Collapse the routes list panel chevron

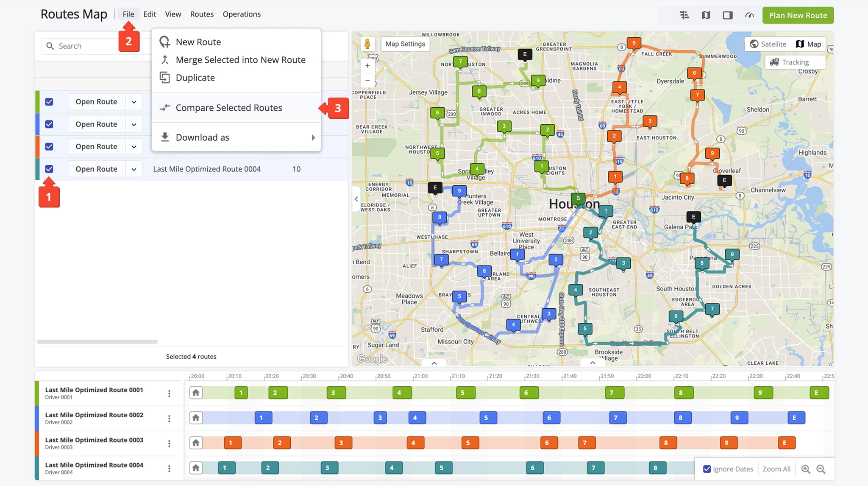coord(356,199)
